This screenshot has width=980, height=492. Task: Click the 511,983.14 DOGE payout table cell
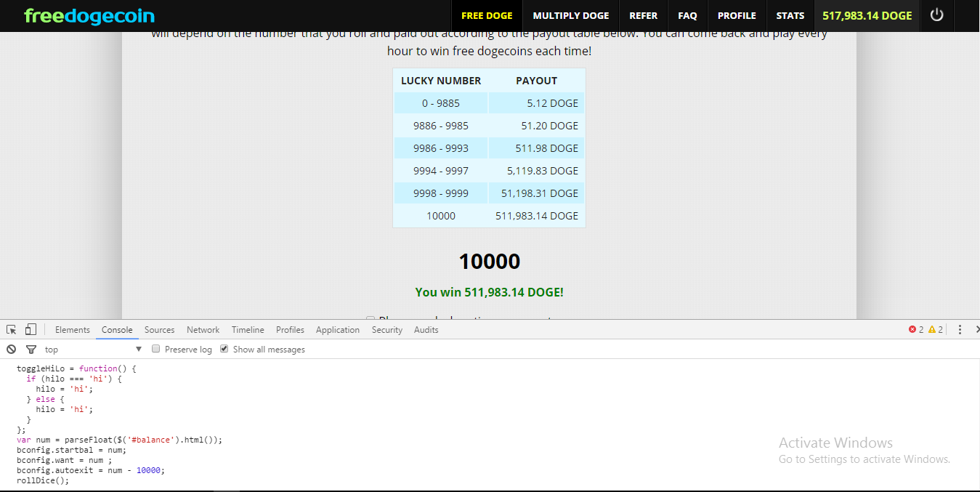[536, 216]
